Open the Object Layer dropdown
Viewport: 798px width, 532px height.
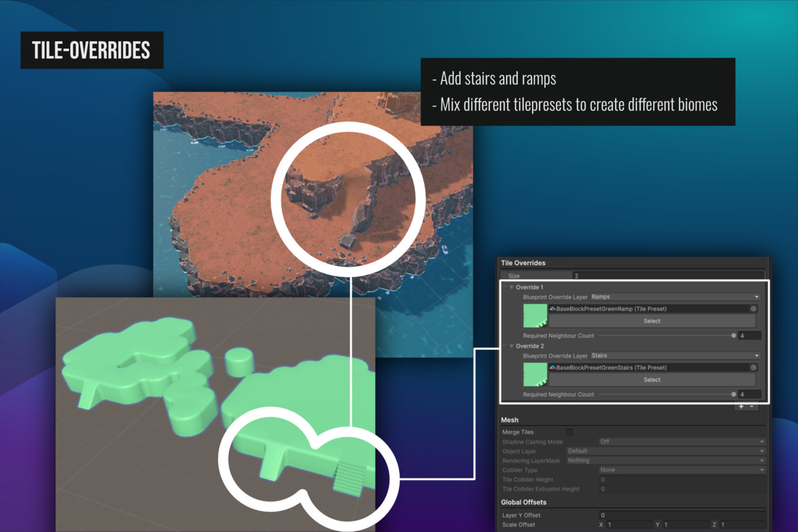(666, 451)
